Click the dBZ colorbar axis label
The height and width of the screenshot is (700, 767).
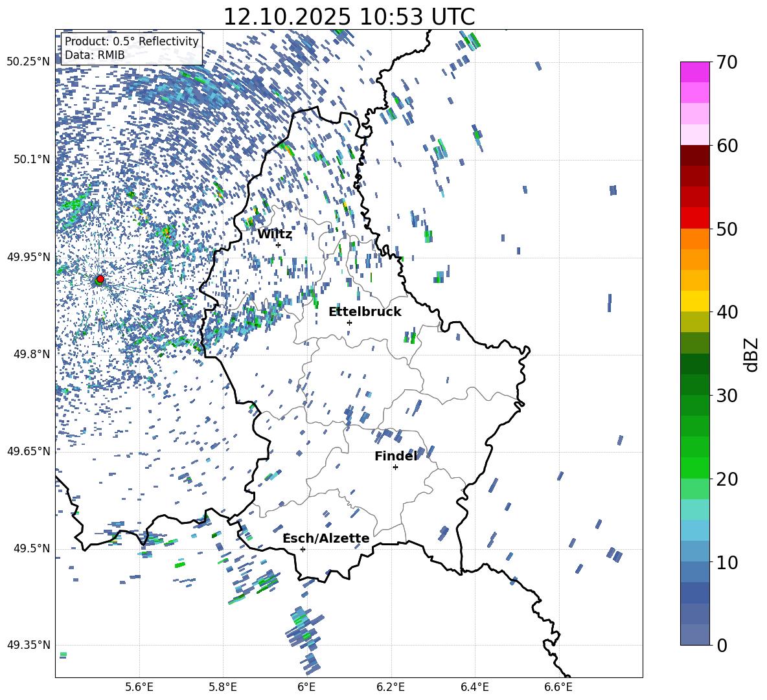pos(751,354)
